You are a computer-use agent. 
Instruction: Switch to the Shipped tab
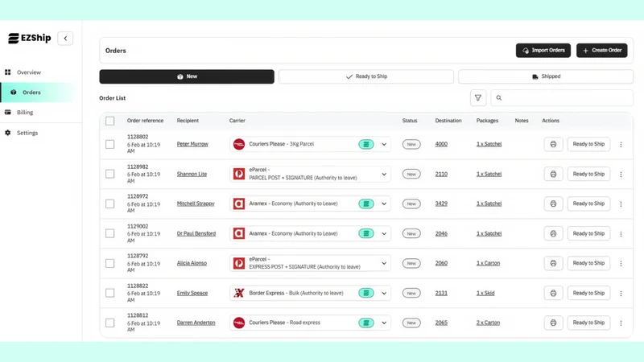point(546,76)
